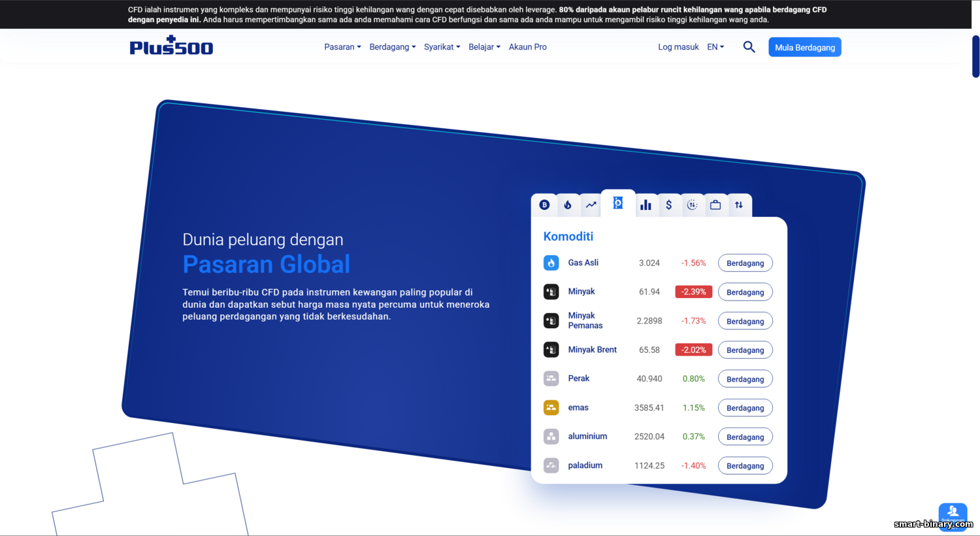
Task: Open the Akaun Pro page
Action: pyautogui.click(x=527, y=47)
